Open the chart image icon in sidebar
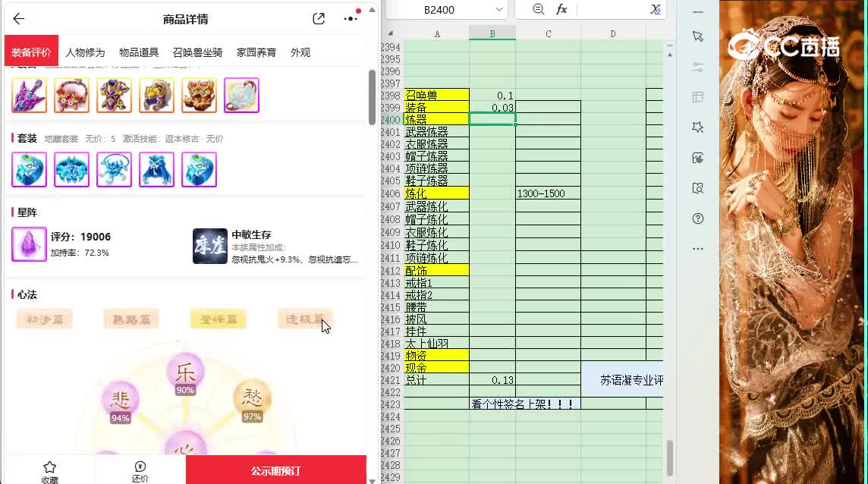Screen dimensions: 868x484 [697, 158]
